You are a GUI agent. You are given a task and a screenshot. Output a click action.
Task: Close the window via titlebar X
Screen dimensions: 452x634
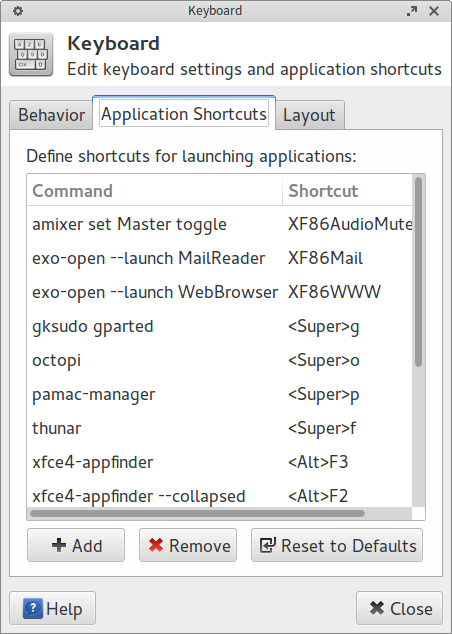(434, 11)
